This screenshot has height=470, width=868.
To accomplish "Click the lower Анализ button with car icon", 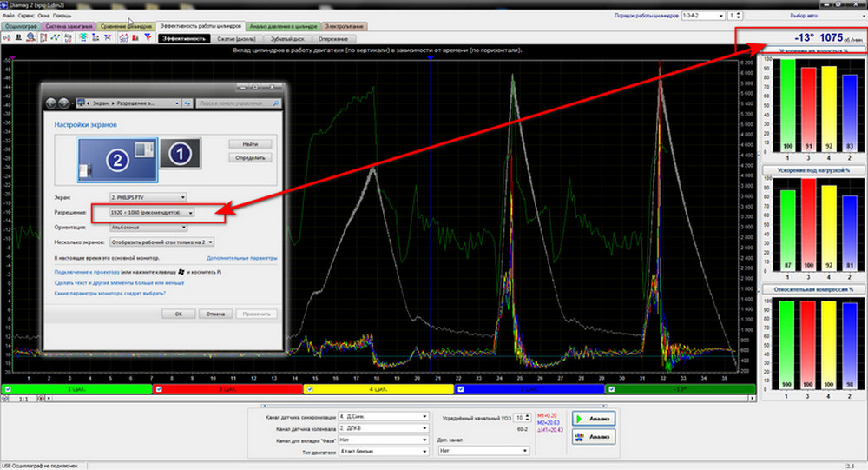I will (x=594, y=437).
